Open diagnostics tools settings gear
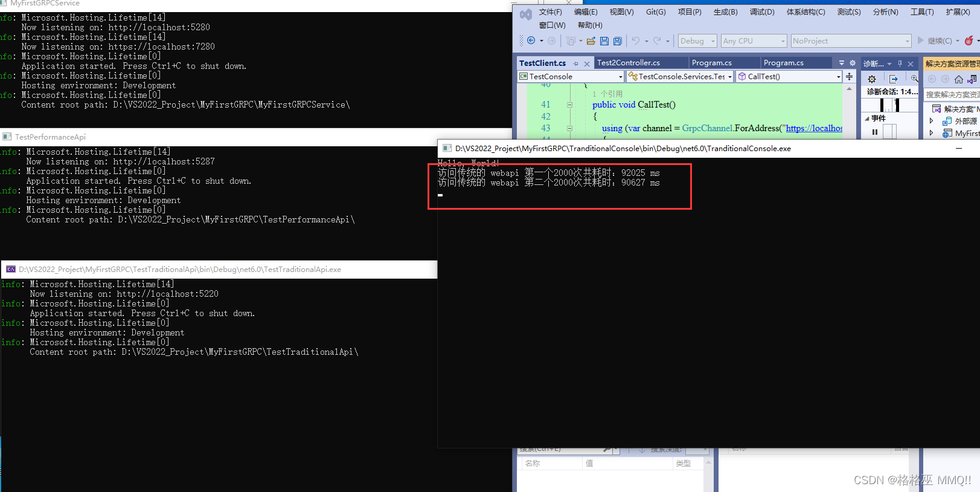Screen dimensions: 980x492 (x=872, y=79)
